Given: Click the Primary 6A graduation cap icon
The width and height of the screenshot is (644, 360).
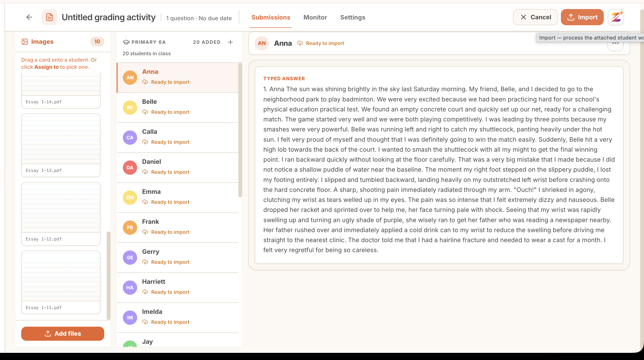Looking at the screenshot, I should pos(126,42).
